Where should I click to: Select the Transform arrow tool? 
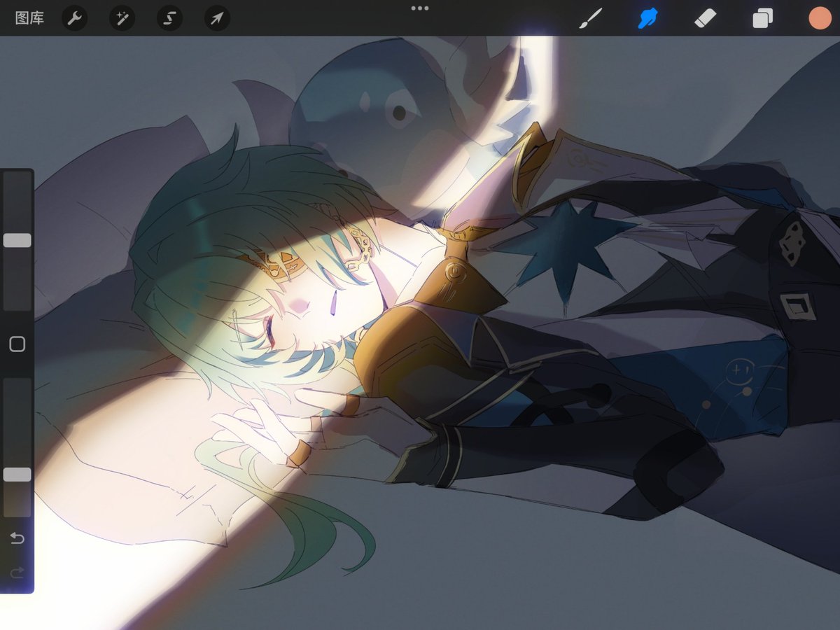[x=216, y=18]
